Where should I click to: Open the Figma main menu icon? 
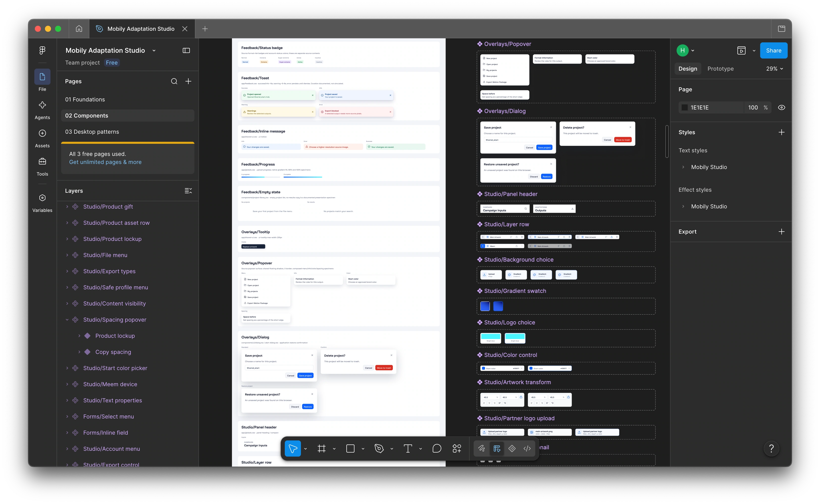[x=42, y=50]
